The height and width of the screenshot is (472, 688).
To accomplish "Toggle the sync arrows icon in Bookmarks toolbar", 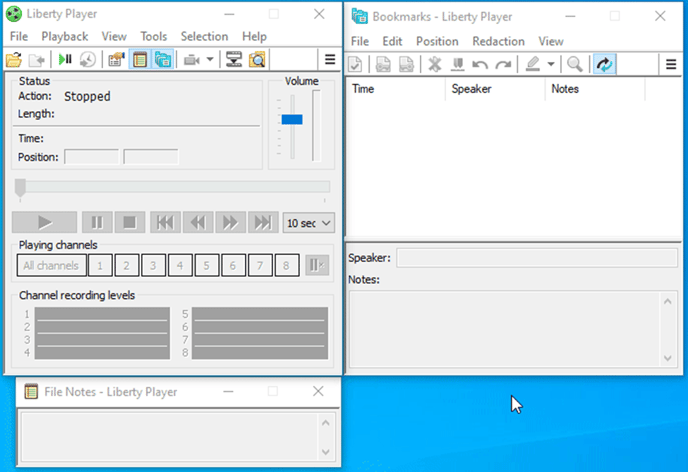I will point(604,64).
